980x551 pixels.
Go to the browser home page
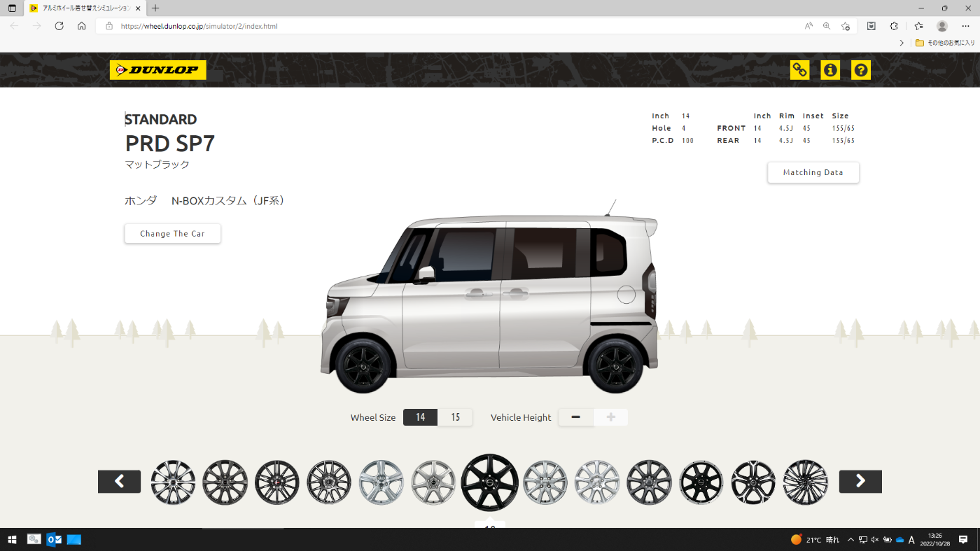[x=82, y=26]
